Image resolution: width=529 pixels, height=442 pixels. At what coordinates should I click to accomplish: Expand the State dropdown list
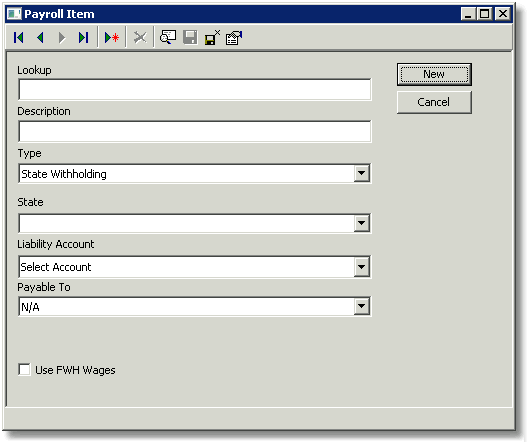point(361,223)
